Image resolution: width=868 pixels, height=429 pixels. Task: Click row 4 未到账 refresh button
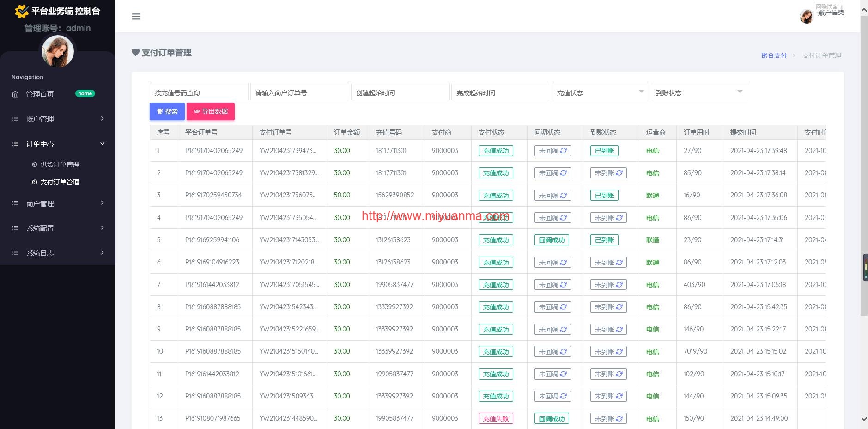click(608, 218)
